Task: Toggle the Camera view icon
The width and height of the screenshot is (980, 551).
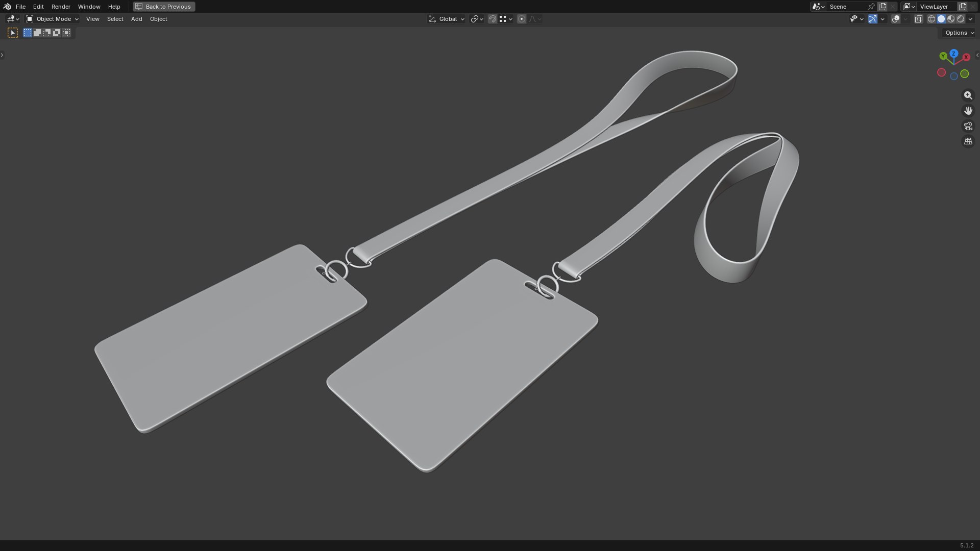Action: (968, 126)
